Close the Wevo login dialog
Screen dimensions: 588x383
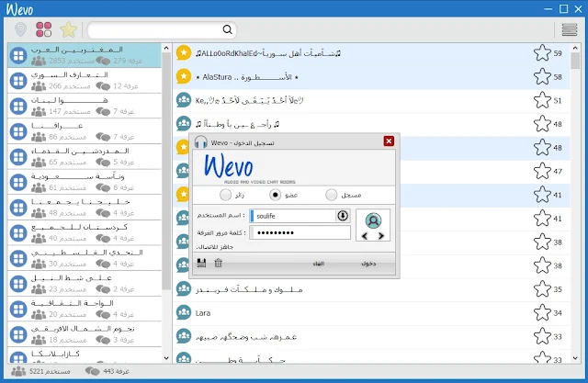[389, 141]
